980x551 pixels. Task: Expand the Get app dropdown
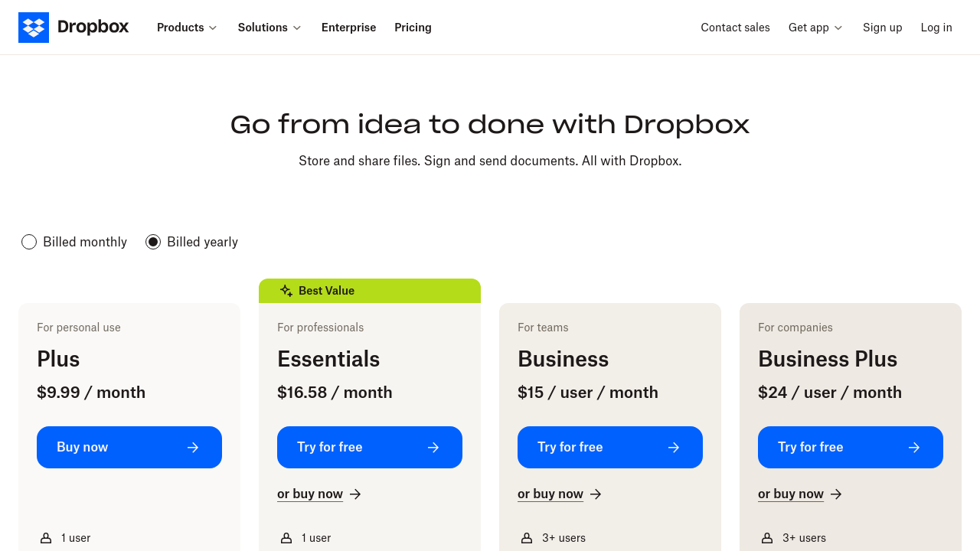click(815, 28)
